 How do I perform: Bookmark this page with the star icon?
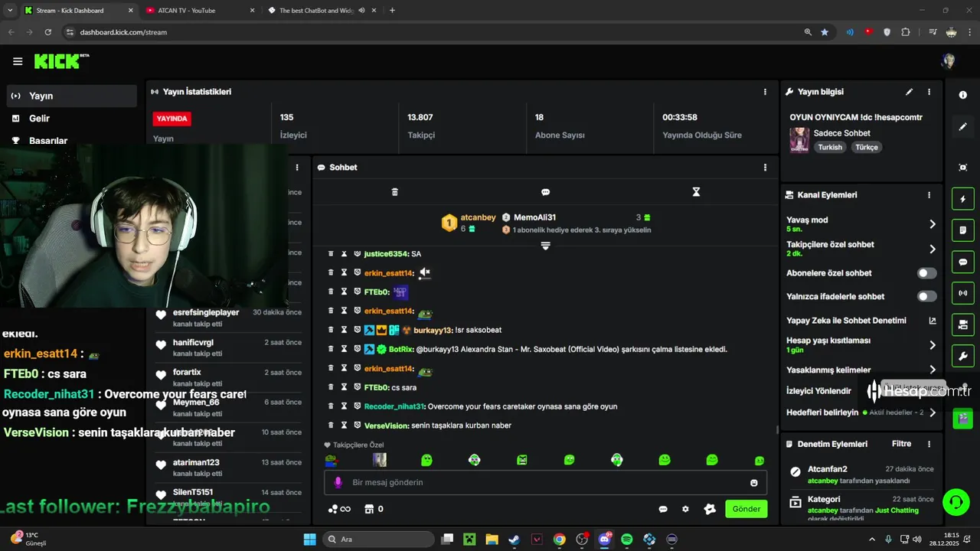(x=825, y=32)
